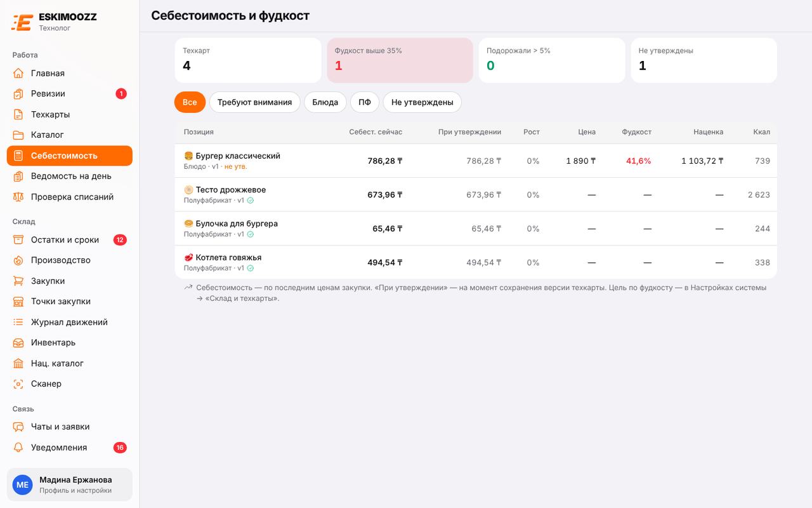
Task: Open the Котлета говяжья row
Action: click(476, 262)
